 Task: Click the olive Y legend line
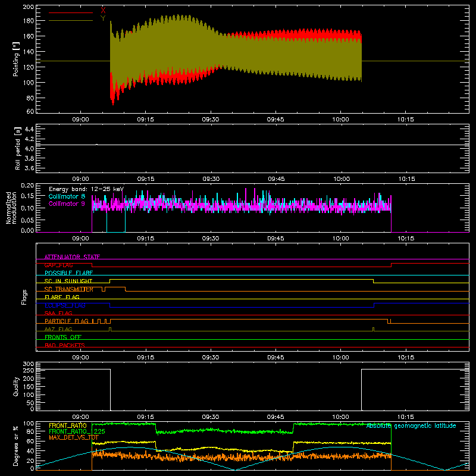coord(71,21)
